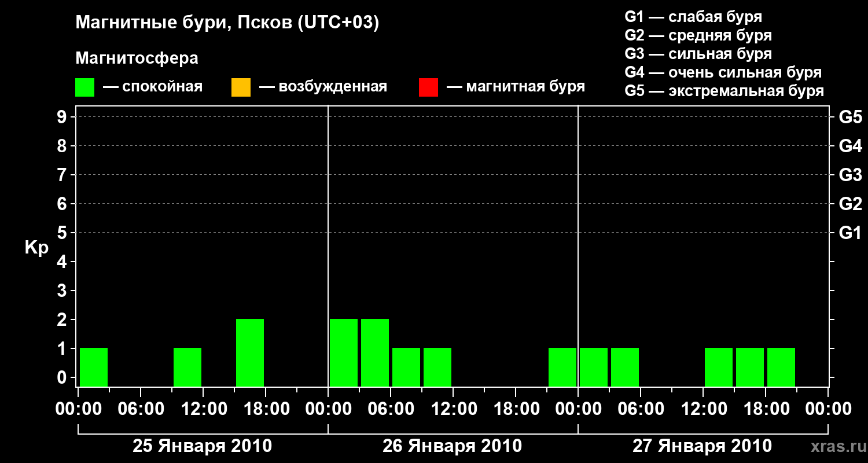Click the 18:00 time label for 27 Января

tap(766, 409)
